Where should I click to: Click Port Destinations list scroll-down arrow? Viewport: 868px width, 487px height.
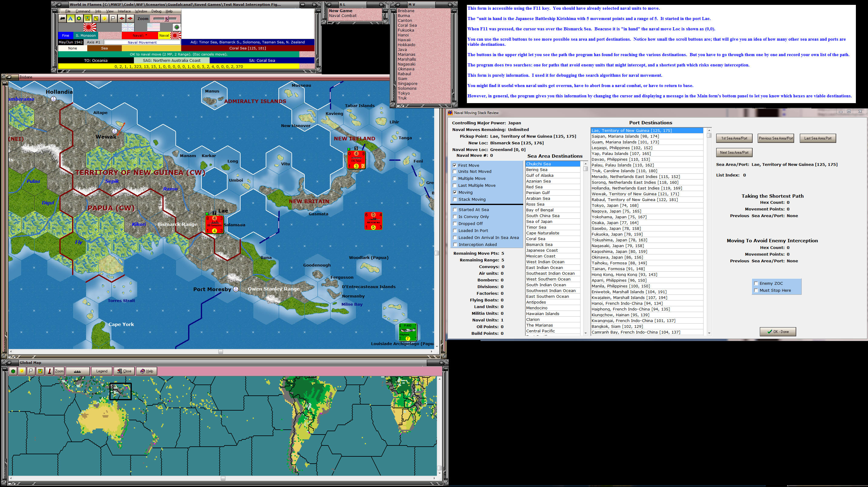coord(709,333)
